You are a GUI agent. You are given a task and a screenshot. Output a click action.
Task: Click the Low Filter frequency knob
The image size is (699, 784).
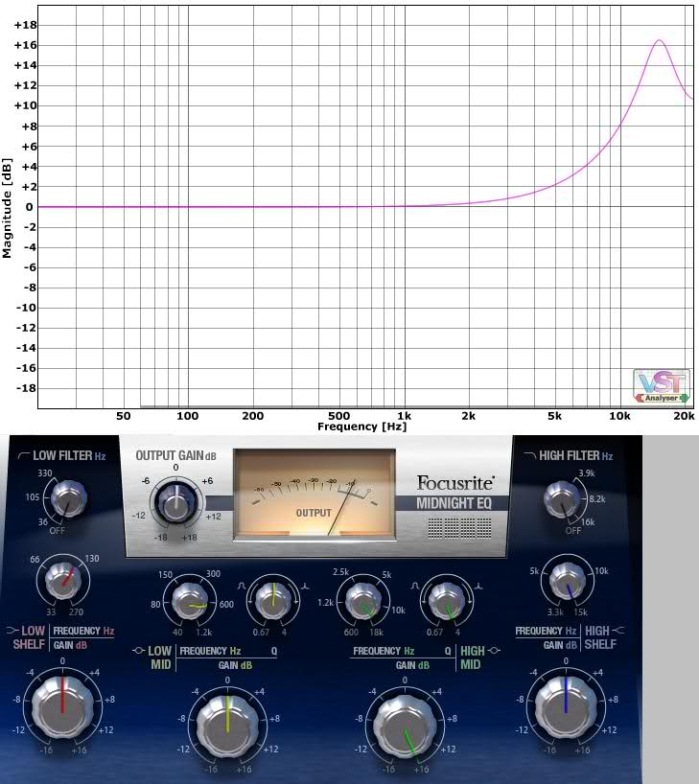point(68,498)
